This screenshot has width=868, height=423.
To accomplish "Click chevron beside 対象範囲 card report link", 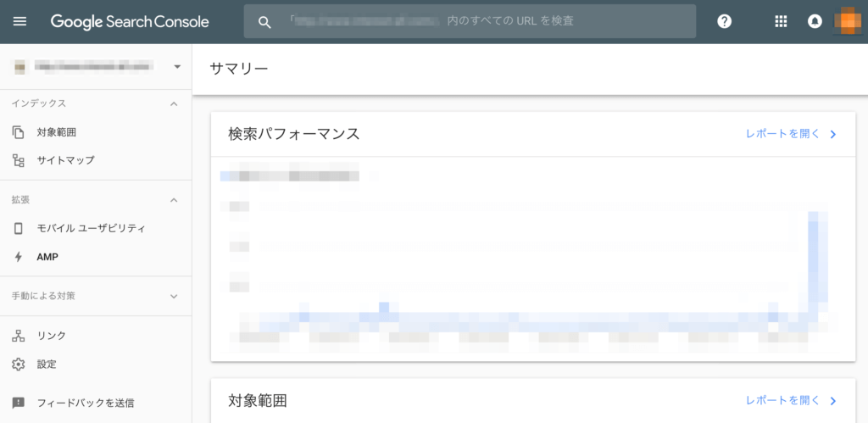I will click(833, 400).
